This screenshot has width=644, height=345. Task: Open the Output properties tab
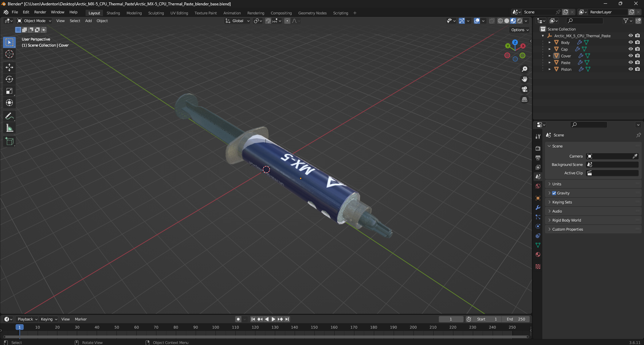pos(538,158)
